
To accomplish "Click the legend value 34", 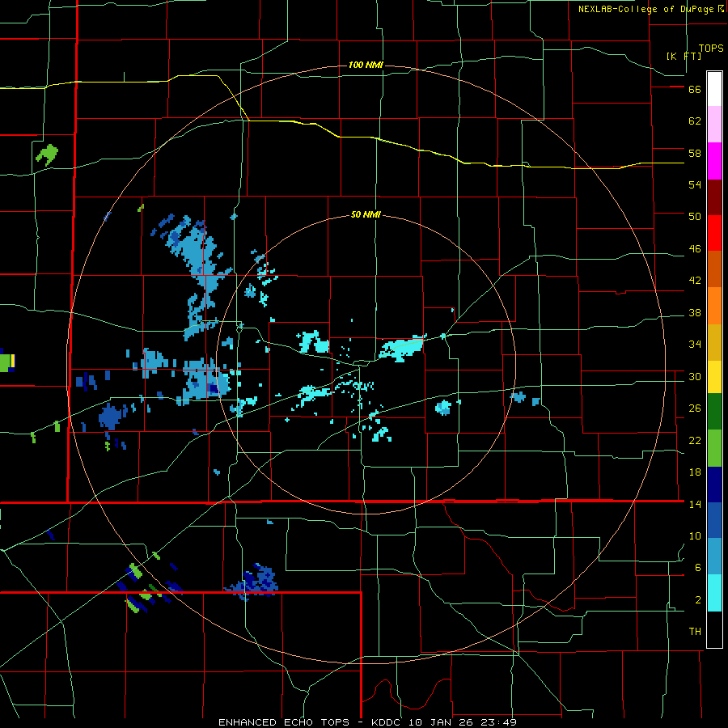I will tap(695, 345).
